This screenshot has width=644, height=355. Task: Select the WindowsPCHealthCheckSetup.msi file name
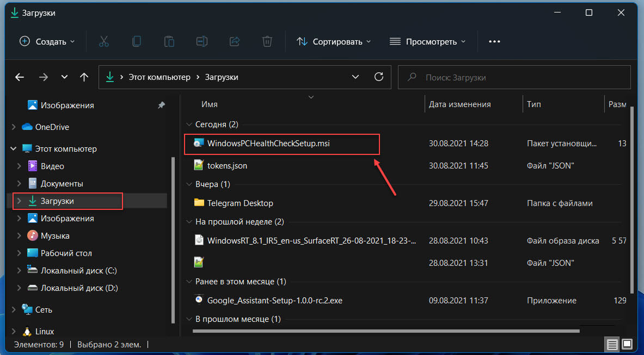268,144
